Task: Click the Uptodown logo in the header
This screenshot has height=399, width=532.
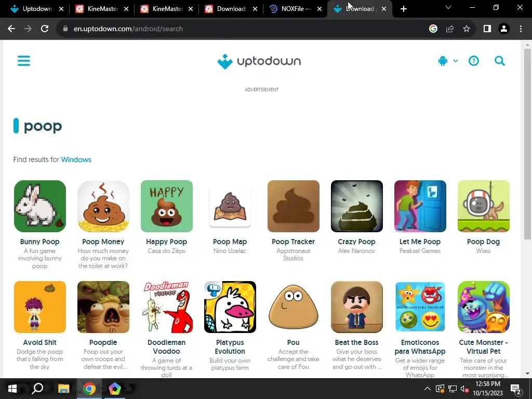Action: pyautogui.click(x=259, y=61)
